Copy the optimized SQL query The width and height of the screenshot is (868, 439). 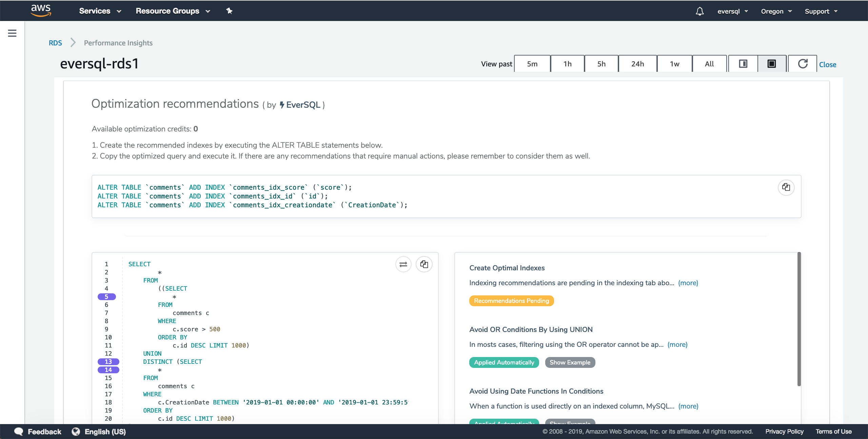coord(424,264)
